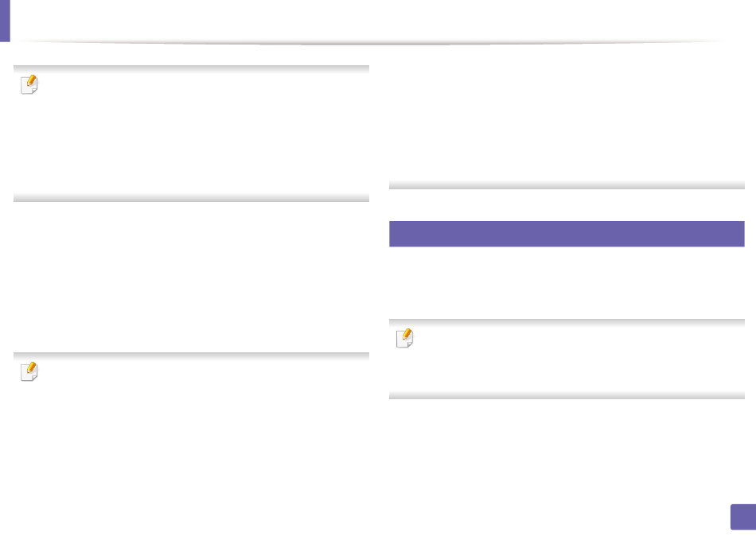Click the blank page title area in the header

pyautogui.click(x=372, y=19)
